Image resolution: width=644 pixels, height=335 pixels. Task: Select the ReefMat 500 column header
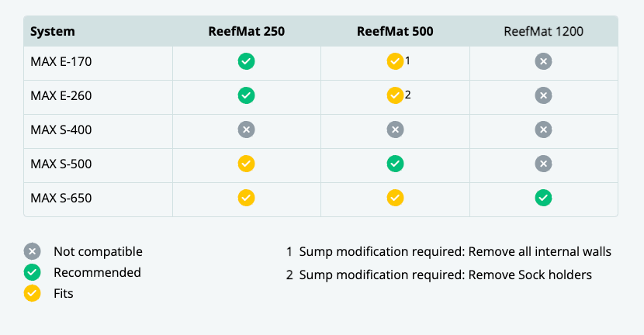[x=395, y=32]
